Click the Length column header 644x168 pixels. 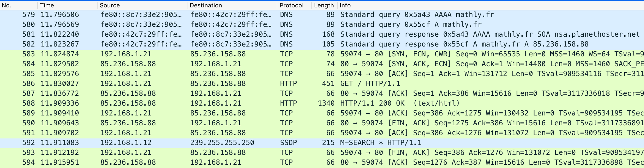324,5
